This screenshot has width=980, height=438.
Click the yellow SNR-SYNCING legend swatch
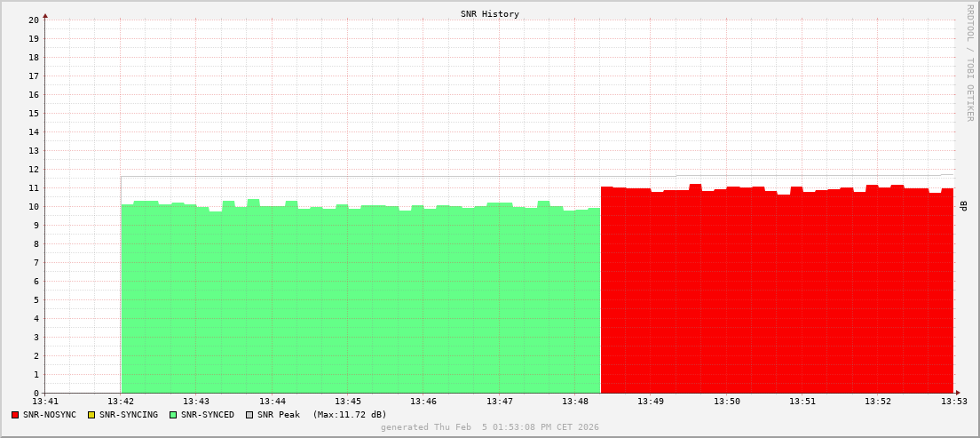click(x=91, y=415)
